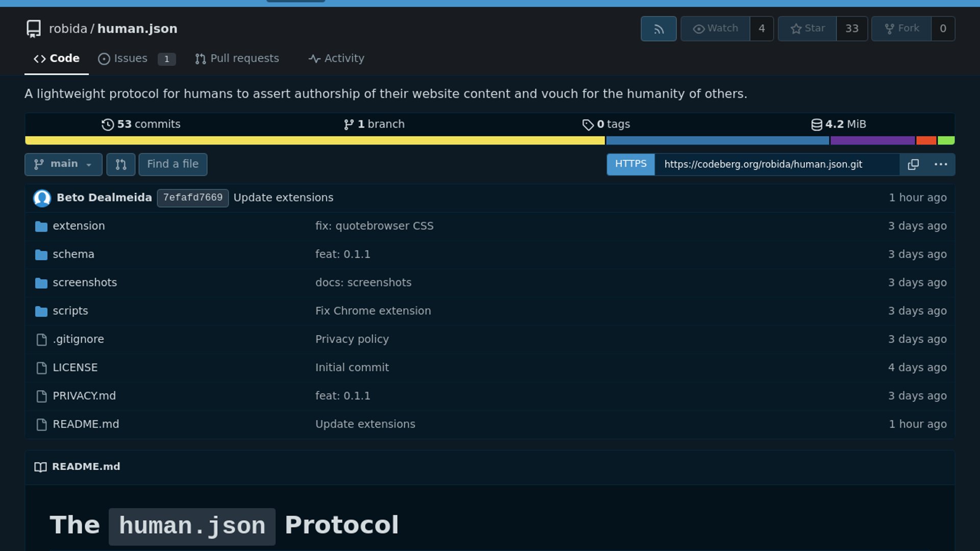
Task: Open the extension folder
Action: 79,226
